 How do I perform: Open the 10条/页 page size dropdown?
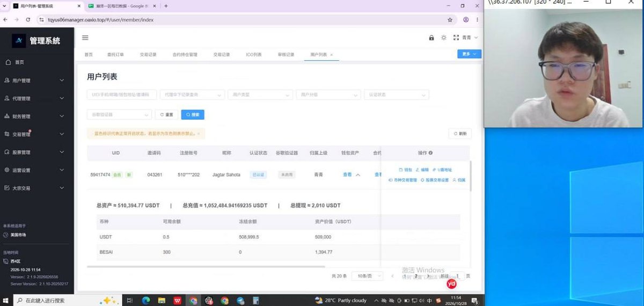(368, 276)
